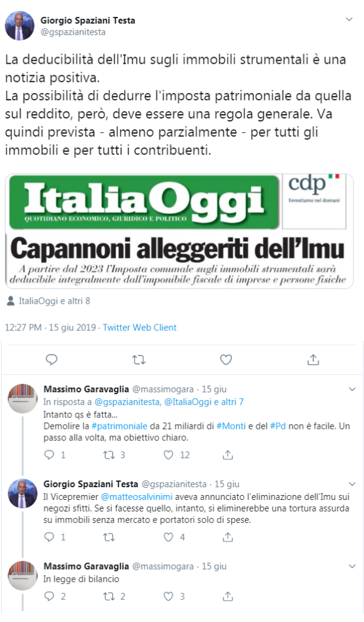The height and width of the screenshot is (622, 364).
Task: Open the #patrimoniale hashtag link
Action: (x=120, y=426)
